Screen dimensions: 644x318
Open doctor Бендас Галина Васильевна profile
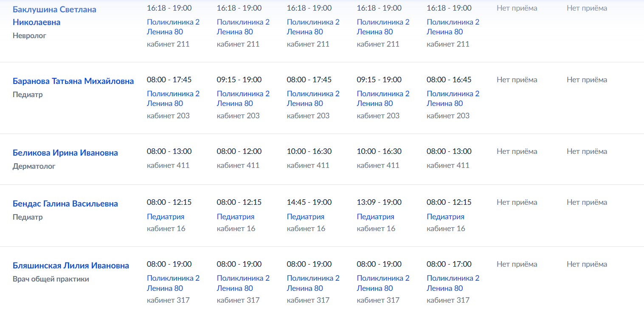tap(65, 204)
